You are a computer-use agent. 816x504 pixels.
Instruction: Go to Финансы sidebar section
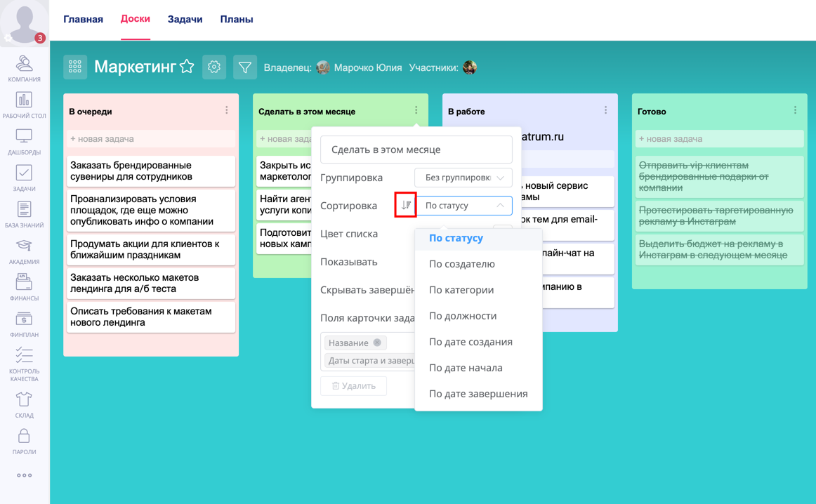[x=24, y=287]
